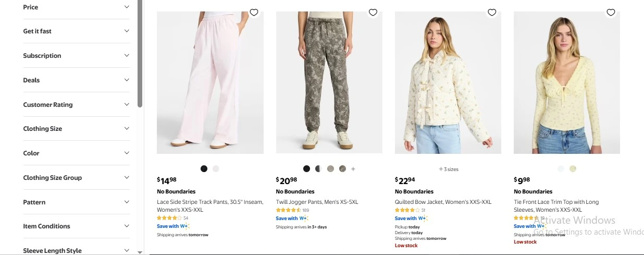
Task: Open Twill Jogger Pants product title link
Action: 317,202
